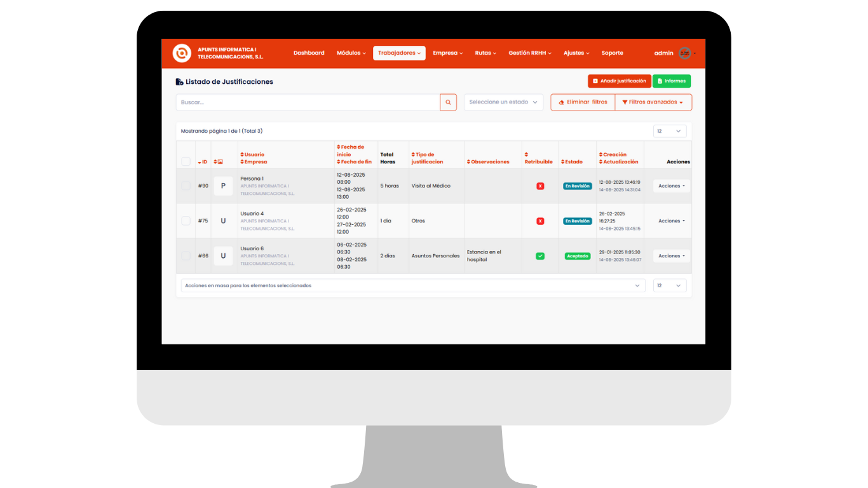868x488 pixels.
Task: Check the box for justification #90
Action: pyautogui.click(x=186, y=186)
